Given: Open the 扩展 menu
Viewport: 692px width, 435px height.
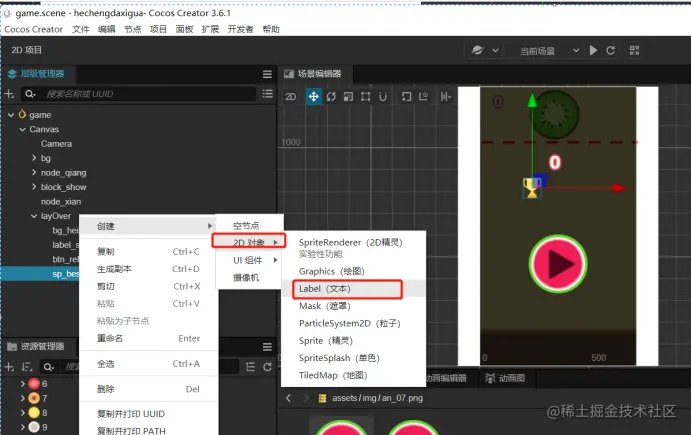Looking at the screenshot, I should click(x=211, y=29).
